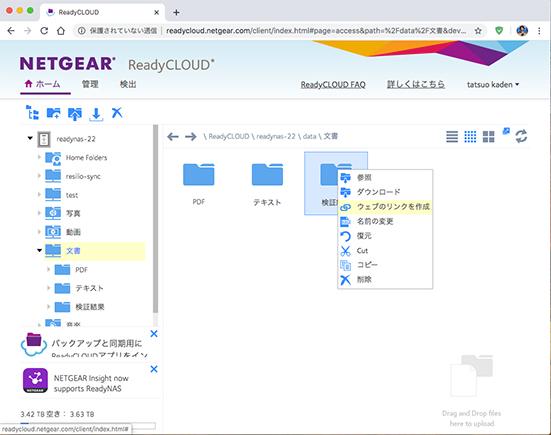Screen dimensions: 551x435
Task: Collapse the 文書 tree node
Action: click(x=39, y=250)
